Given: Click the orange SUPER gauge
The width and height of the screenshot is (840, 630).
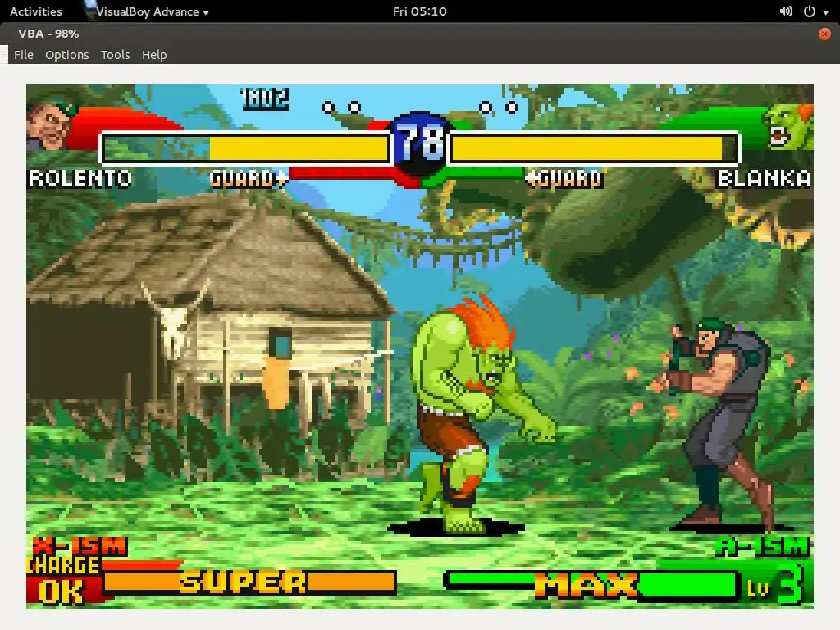Looking at the screenshot, I should (250, 582).
